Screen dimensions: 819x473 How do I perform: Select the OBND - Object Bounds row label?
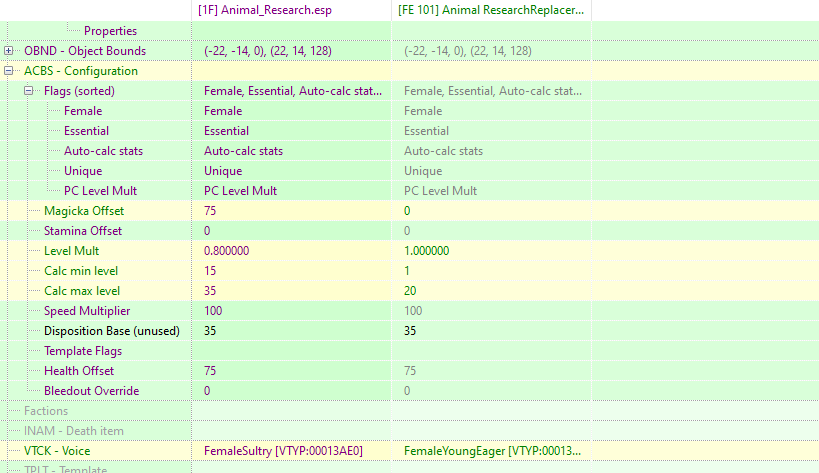pyautogui.click(x=85, y=51)
